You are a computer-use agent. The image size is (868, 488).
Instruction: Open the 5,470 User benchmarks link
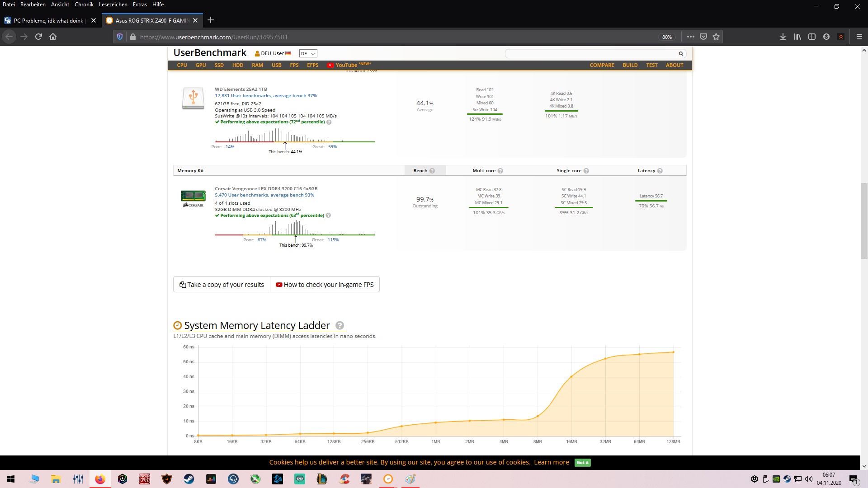[x=264, y=195]
